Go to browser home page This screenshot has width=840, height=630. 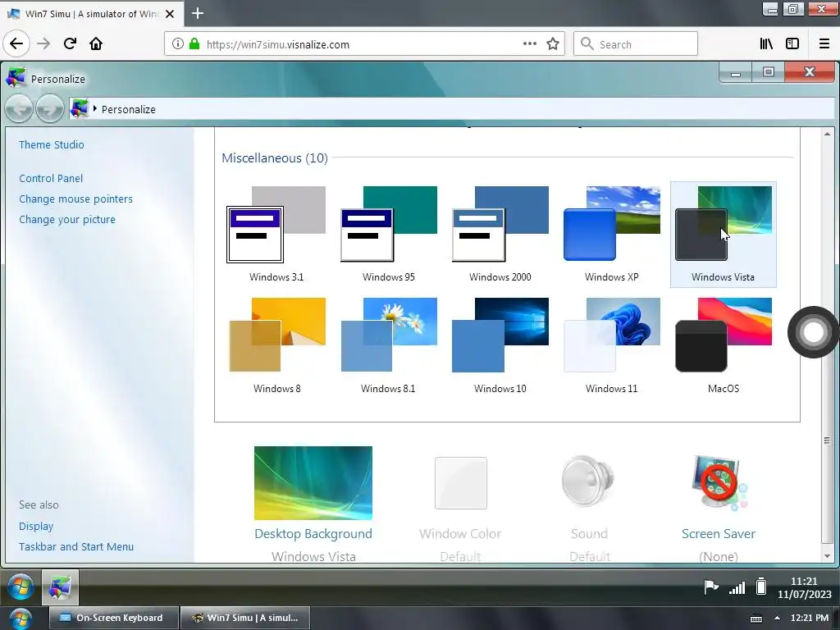(x=96, y=43)
